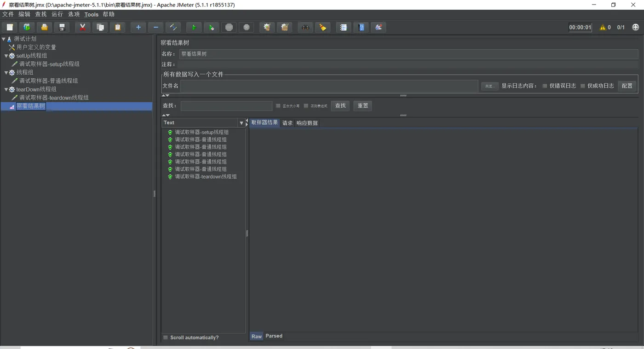Switch to the 请求 tab

(287, 123)
